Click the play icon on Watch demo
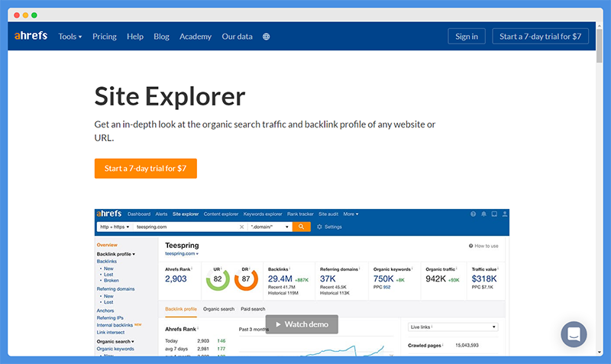The height and width of the screenshot is (364, 611). click(x=278, y=324)
